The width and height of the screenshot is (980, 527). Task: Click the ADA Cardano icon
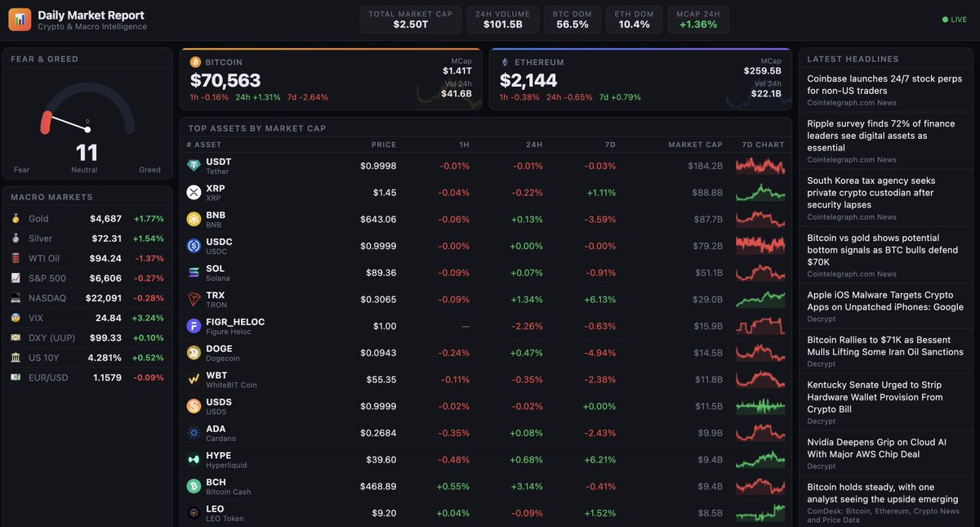194,433
